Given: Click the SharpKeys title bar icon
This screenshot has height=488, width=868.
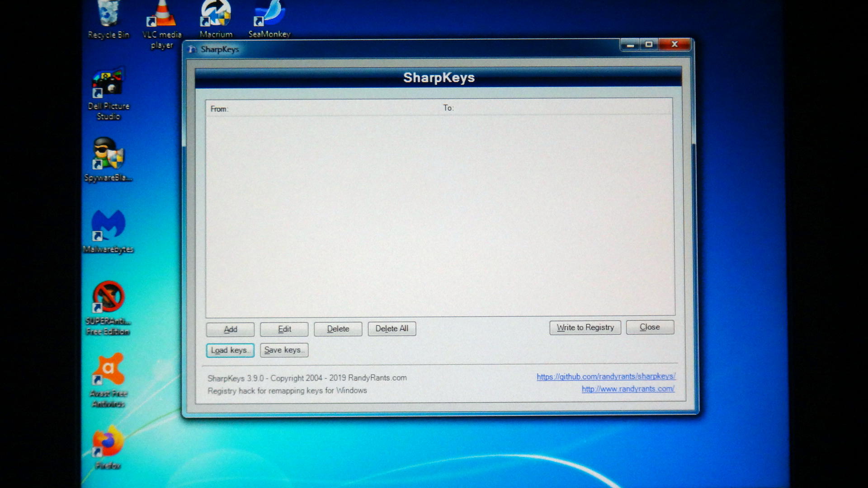Looking at the screenshot, I should 193,49.
